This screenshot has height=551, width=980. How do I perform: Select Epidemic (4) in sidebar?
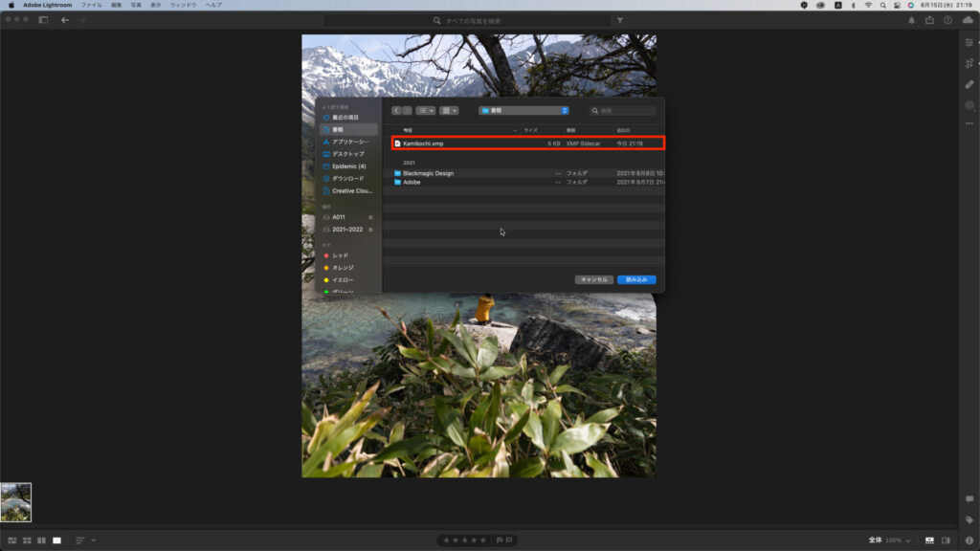(348, 166)
